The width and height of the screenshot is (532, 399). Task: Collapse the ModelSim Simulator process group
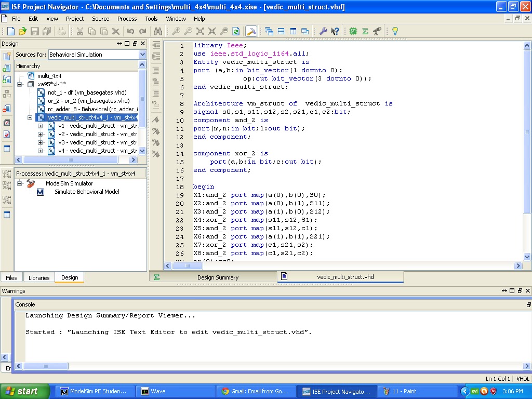click(x=20, y=183)
